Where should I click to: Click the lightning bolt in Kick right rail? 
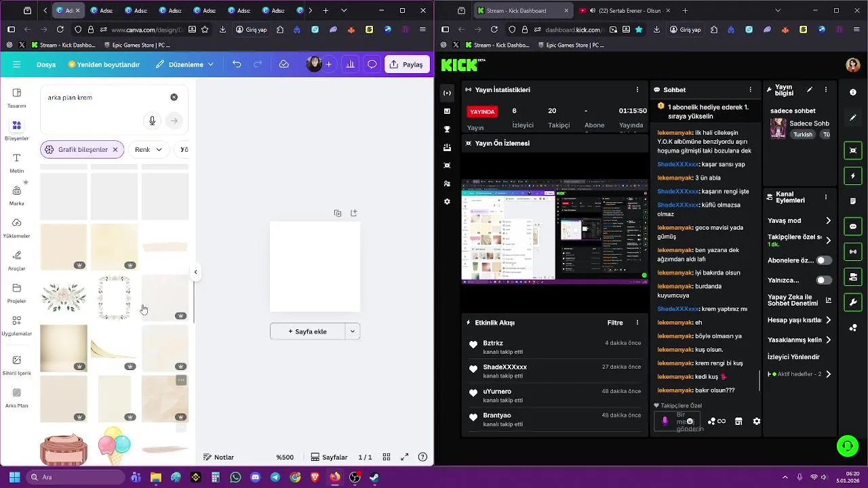pos(853,176)
